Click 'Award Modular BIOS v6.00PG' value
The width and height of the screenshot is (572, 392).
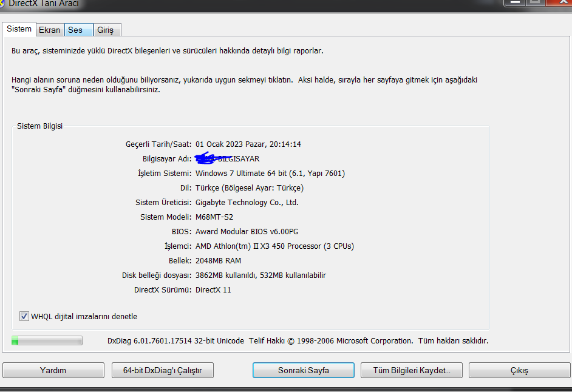point(247,232)
